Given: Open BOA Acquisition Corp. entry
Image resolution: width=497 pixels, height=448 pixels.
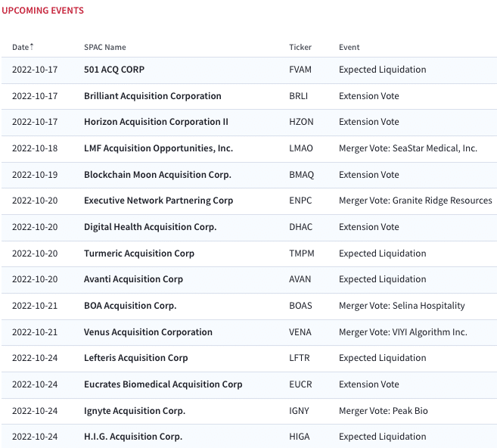Looking at the screenshot, I should pos(130,306).
